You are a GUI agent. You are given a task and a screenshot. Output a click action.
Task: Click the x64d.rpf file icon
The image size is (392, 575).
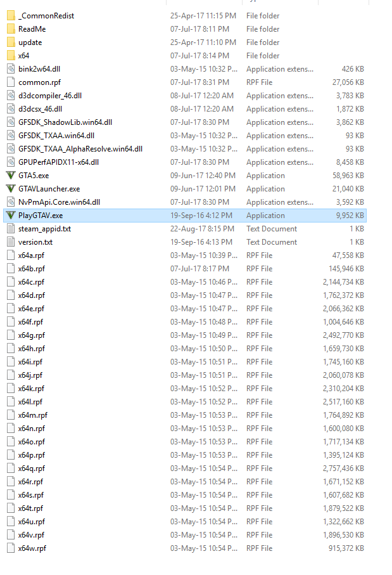click(x=11, y=295)
